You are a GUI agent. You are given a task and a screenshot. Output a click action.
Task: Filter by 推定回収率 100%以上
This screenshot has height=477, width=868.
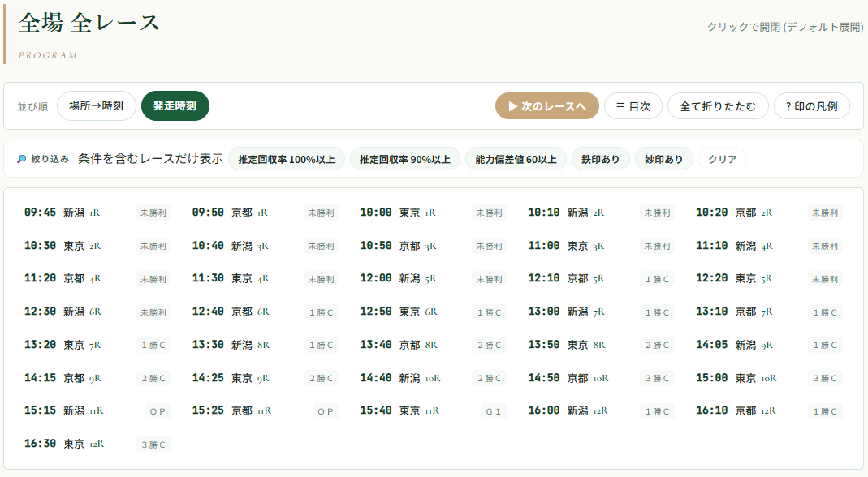(x=286, y=159)
